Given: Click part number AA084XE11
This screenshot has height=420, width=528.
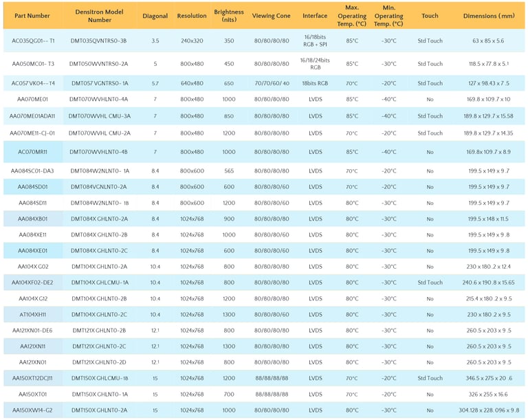Looking at the screenshot, I should (33, 235).
